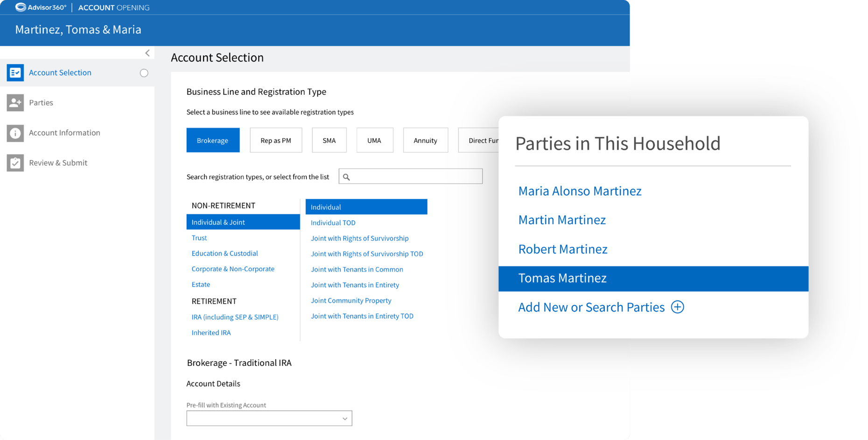Screen dimensions: 868x440
Task: Click the Account Information info icon
Action: click(x=15, y=133)
